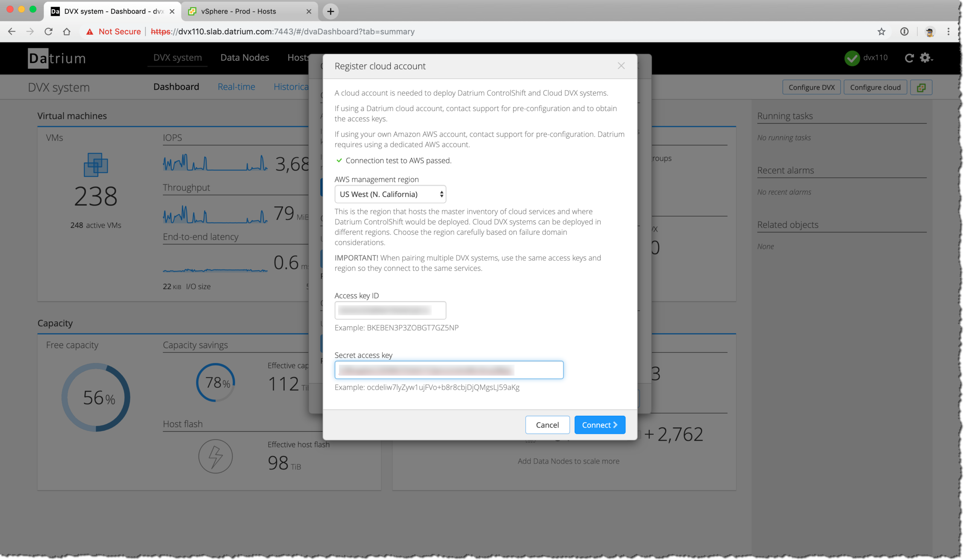The width and height of the screenshot is (964, 560).
Task: Select the Dashboard sub-tab
Action: [x=176, y=87]
